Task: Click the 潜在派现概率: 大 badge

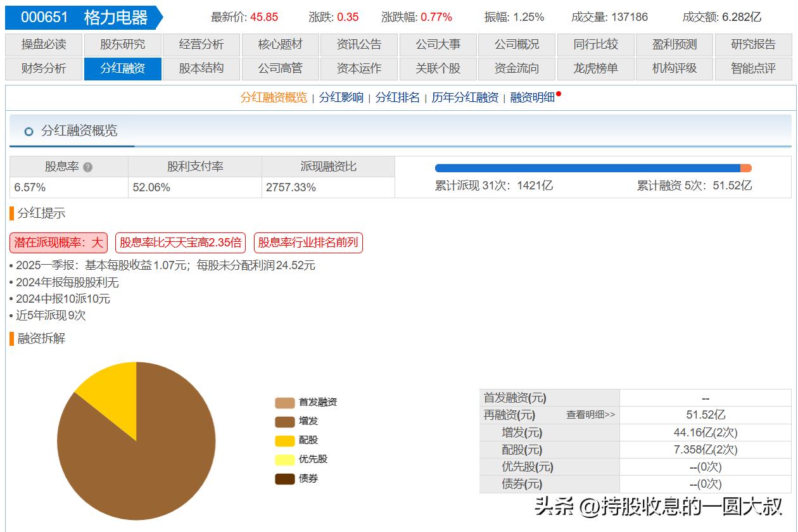Action: click(x=60, y=242)
